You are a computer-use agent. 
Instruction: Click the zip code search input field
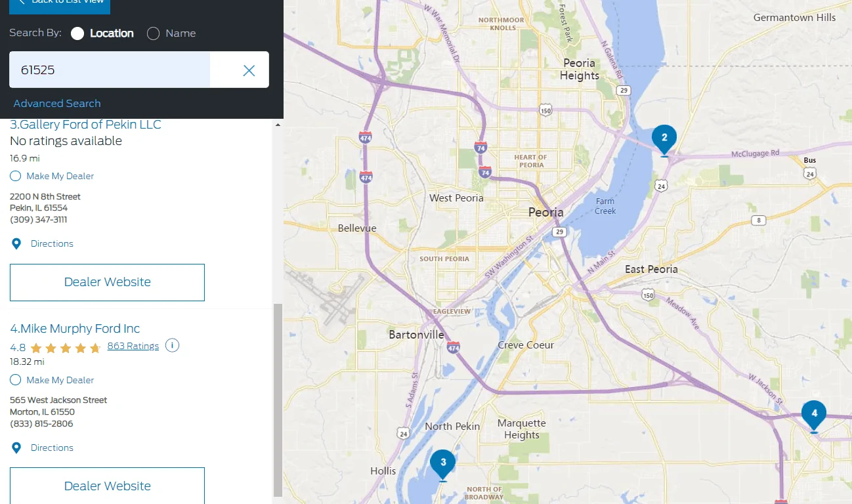pos(110,70)
